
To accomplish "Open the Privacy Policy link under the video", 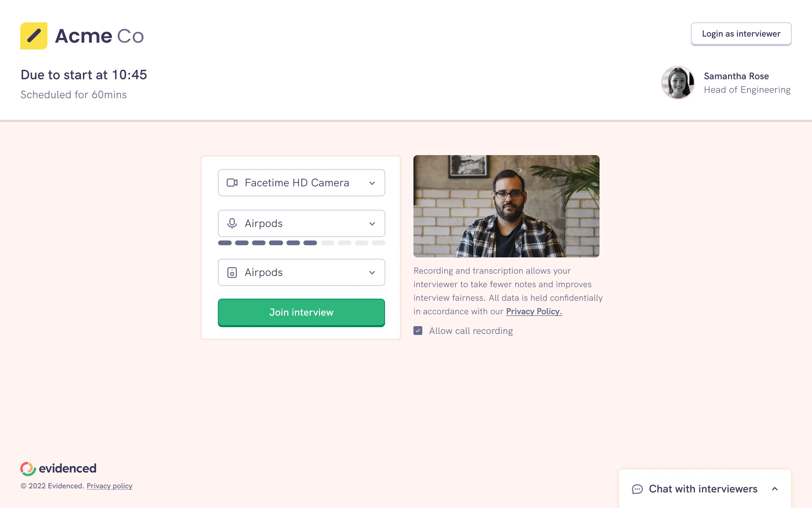I will pos(534,312).
